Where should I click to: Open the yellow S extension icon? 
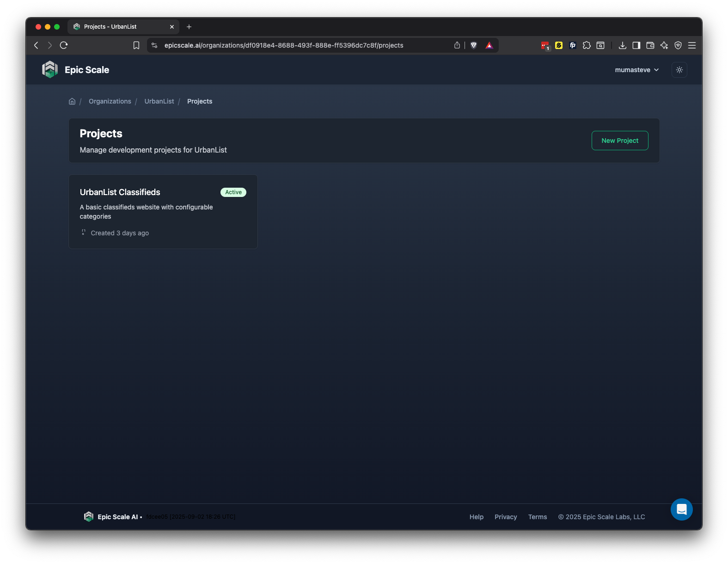(559, 45)
